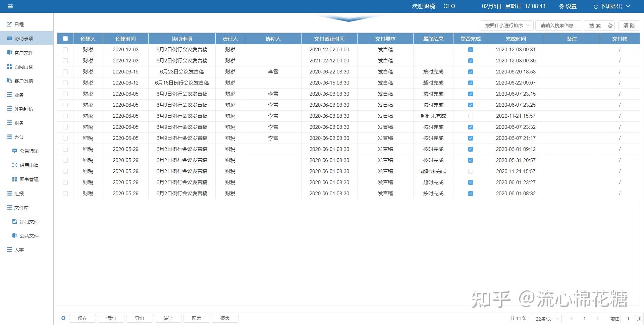This screenshot has width=644, height=325.
Task: Open 日程 in the sidebar
Action: (x=26, y=24)
